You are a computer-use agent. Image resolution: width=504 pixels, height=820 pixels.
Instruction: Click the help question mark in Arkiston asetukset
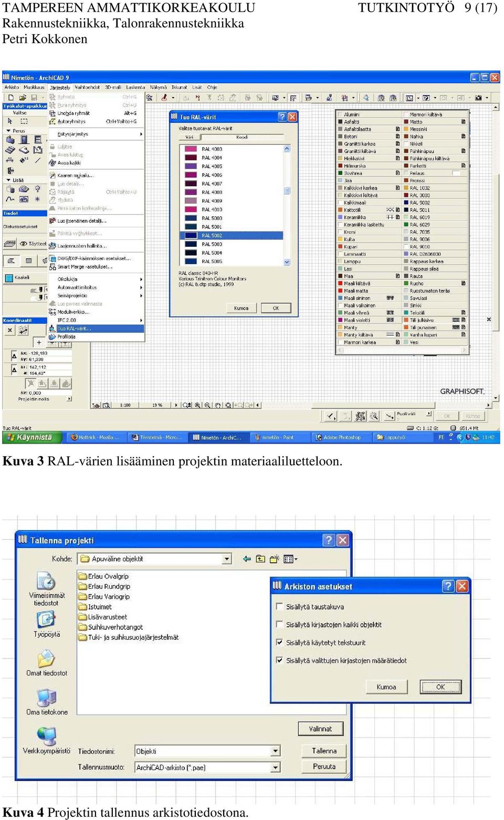point(448,586)
